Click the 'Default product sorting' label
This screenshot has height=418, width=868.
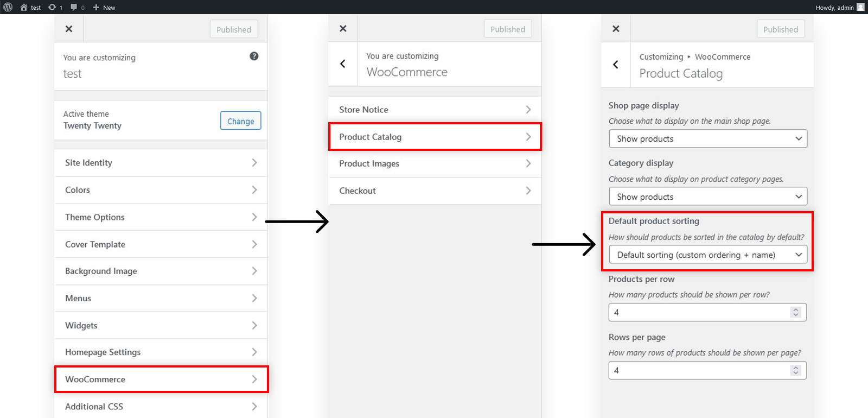click(654, 221)
